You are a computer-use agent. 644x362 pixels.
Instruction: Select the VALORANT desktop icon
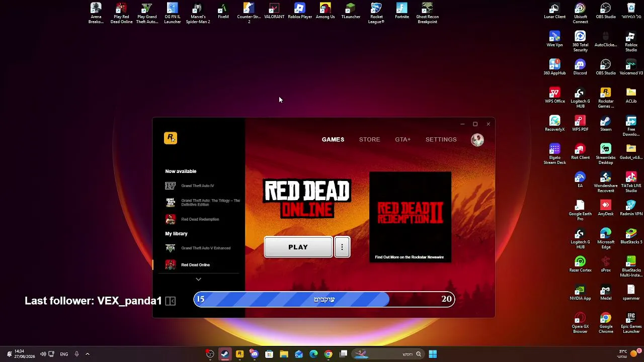pyautogui.click(x=274, y=12)
